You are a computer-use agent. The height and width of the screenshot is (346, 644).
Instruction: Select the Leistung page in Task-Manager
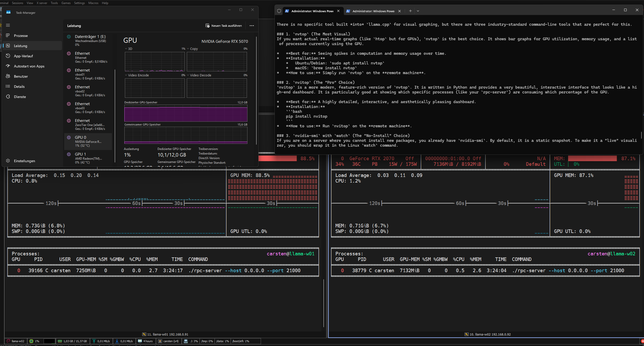coord(33,46)
